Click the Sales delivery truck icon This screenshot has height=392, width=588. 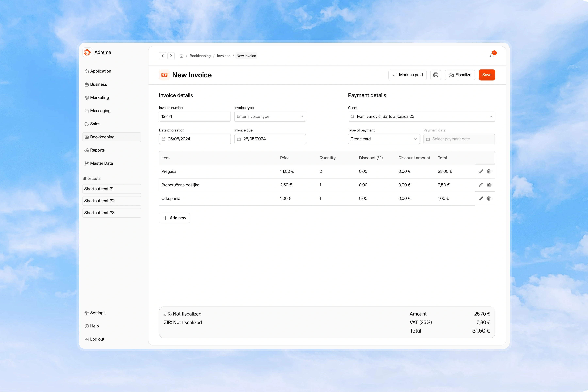point(87,124)
